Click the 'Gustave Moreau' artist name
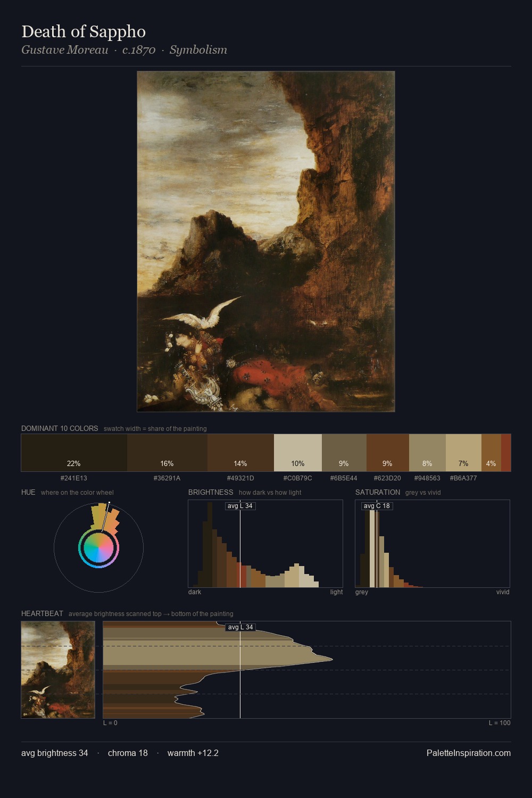 coord(65,50)
